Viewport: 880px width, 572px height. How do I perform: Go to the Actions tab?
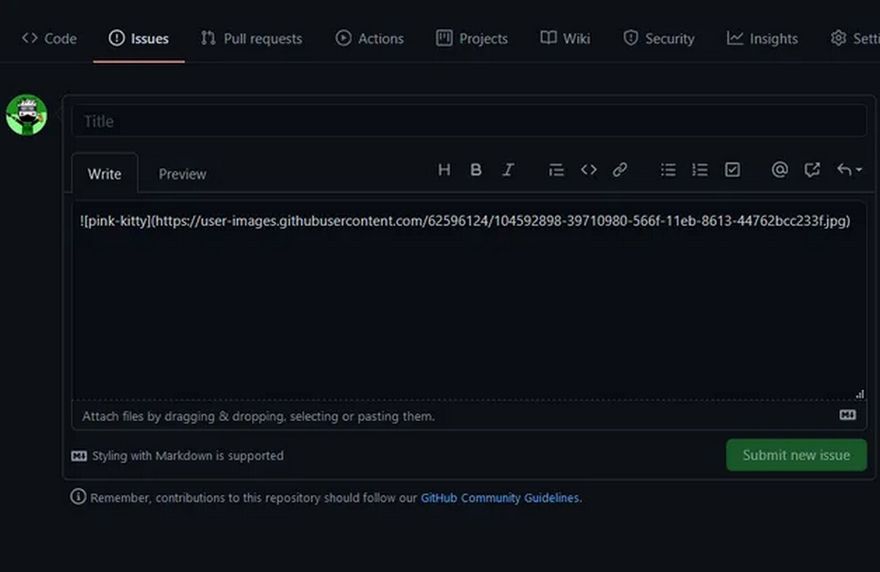pos(370,39)
